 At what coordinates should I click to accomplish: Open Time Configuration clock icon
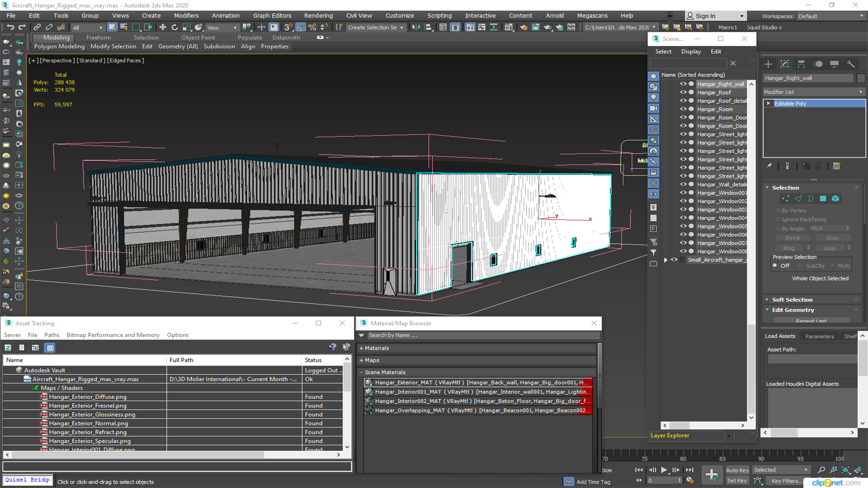(690, 480)
